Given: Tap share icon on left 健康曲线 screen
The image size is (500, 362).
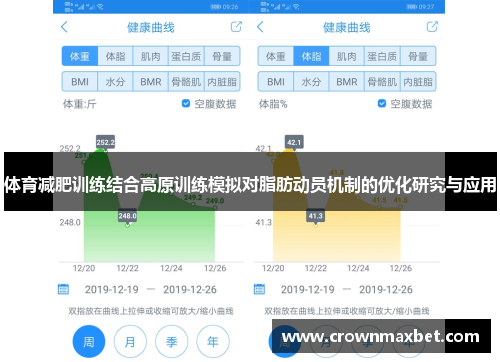Looking at the screenshot, I should (236, 27).
